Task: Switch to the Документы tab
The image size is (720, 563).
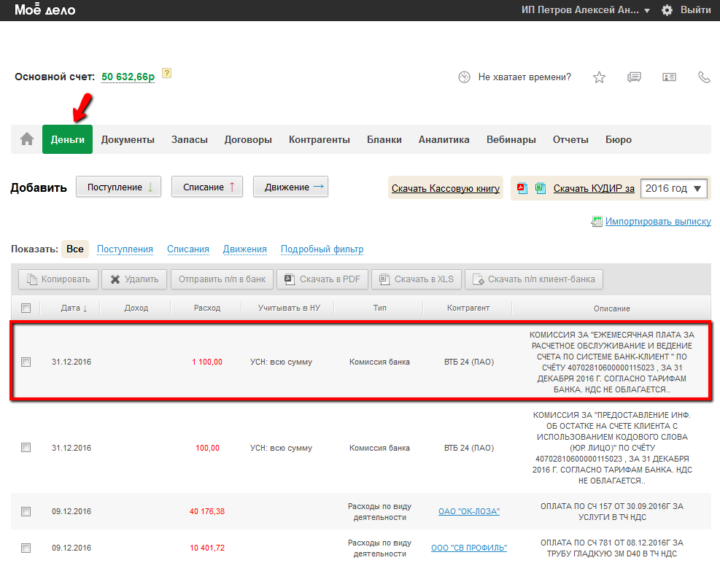Action: pyautogui.click(x=128, y=140)
